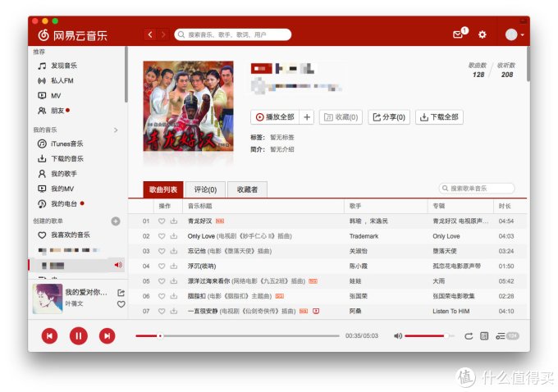Download song 01 青龙好汉
Viewport: 558px width, 392px height.
(174, 221)
